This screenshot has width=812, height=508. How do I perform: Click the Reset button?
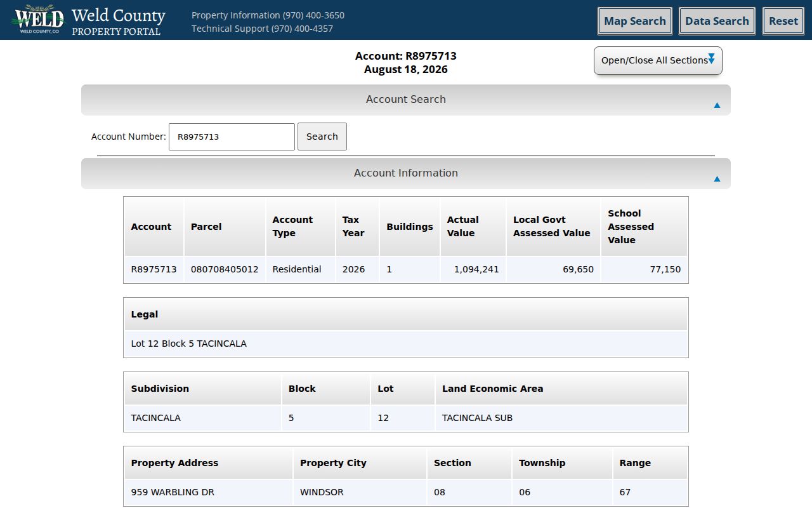point(783,21)
